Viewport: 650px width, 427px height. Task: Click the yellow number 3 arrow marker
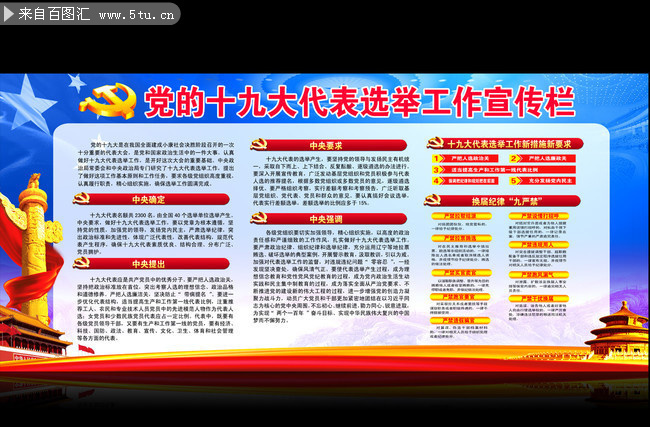[x=437, y=170]
